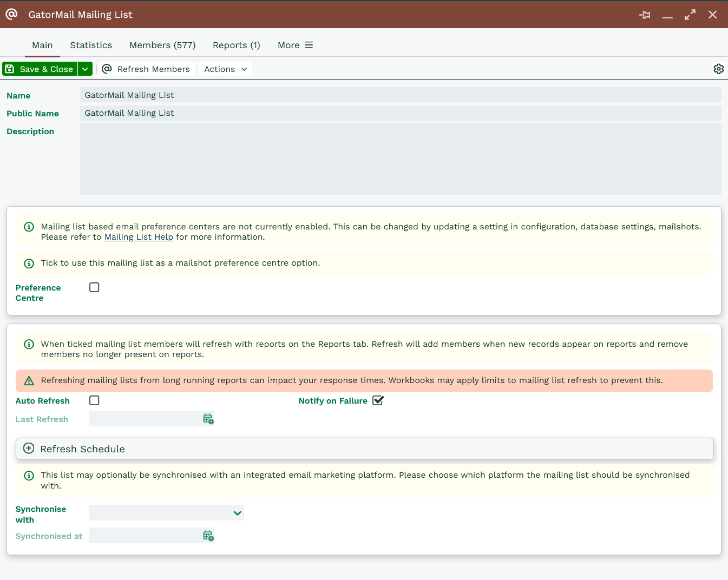This screenshot has width=728, height=580.
Task: Click the GatorMail @ icon in title bar
Action: coord(11,15)
